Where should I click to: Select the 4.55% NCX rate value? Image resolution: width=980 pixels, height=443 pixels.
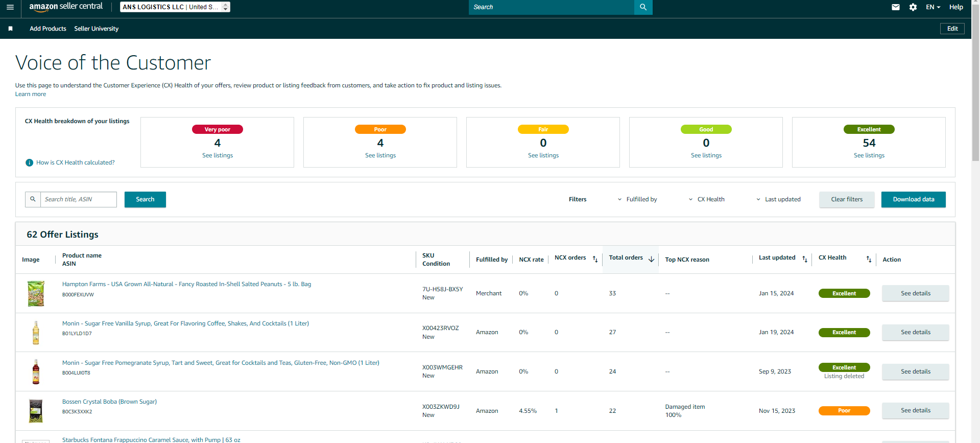tap(528, 411)
